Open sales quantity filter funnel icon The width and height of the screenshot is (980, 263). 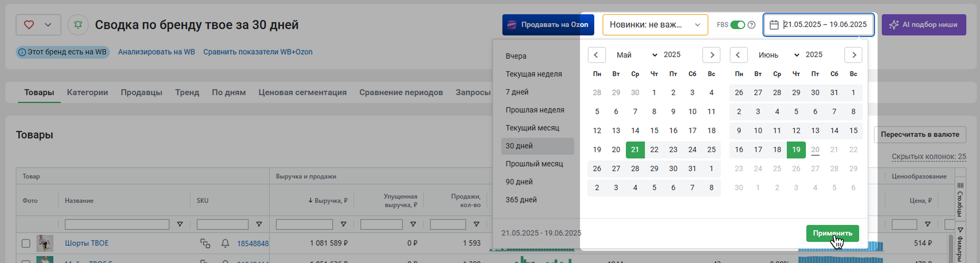pyautogui.click(x=476, y=224)
